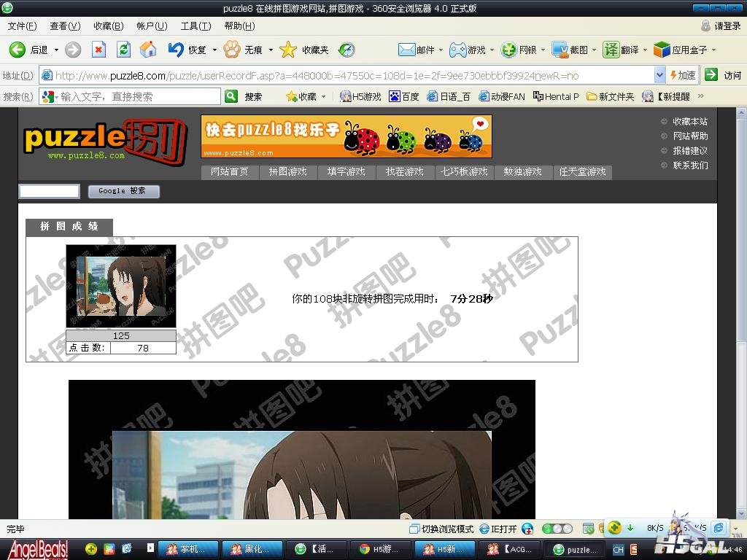Image resolution: width=747 pixels, height=560 pixels.
Task: Expand the games (游戏) dropdown arrow
Action: click(x=492, y=50)
